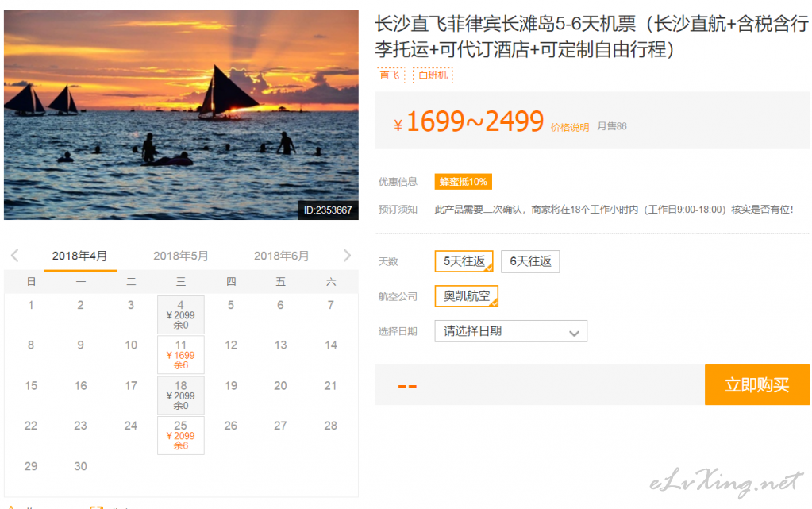Click calendar date 7

[x=331, y=305]
